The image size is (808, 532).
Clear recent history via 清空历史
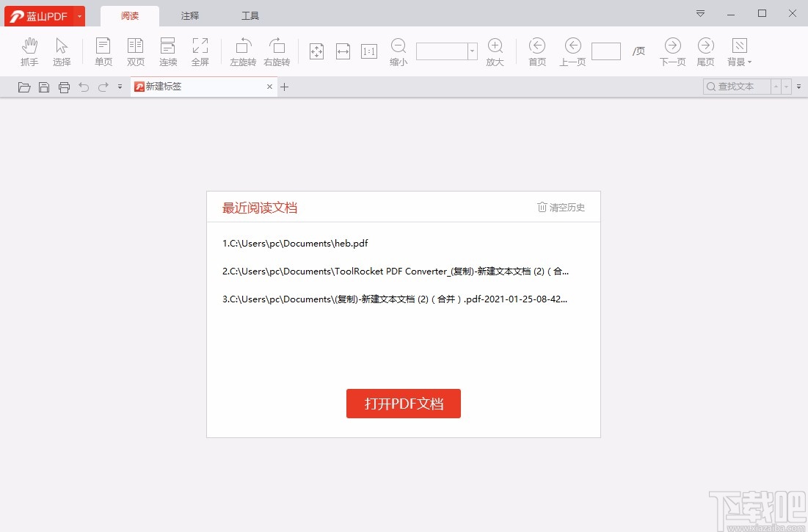tap(561, 207)
